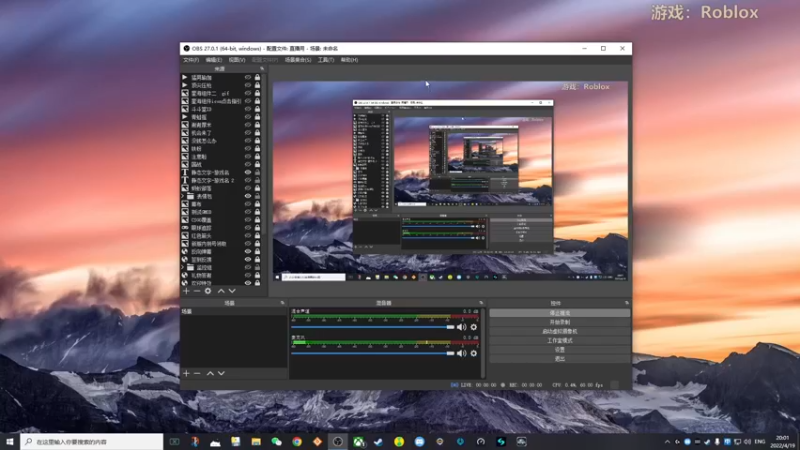The image size is (800, 450).
Task: Toggle lock on 静态文字-游戏名 source
Action: (x=257, y=172)
